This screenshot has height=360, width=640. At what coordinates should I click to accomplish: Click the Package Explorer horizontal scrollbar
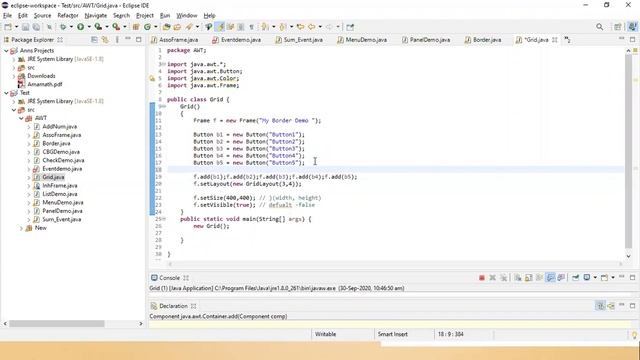pos(57,323)
